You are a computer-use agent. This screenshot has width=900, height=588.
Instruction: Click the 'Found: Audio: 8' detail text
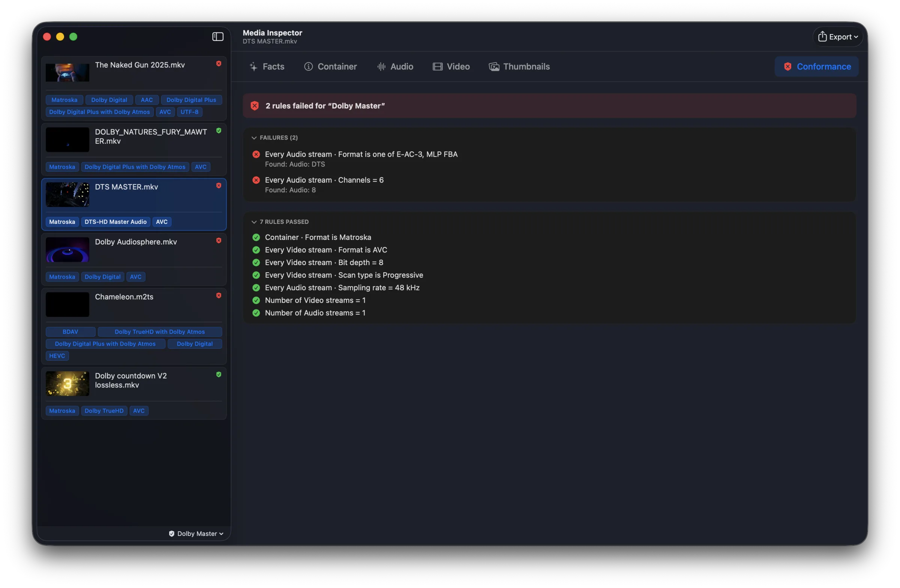[290, 190]
